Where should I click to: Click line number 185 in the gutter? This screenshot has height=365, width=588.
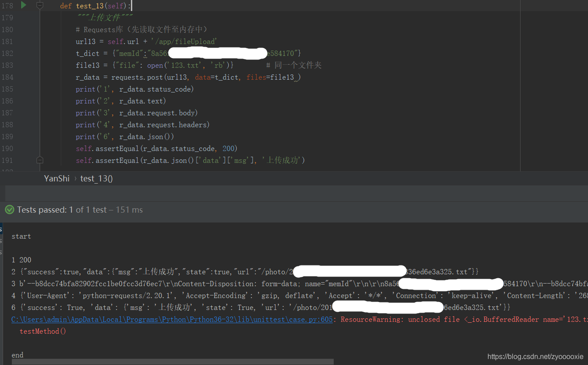pyautogui.click(x=7, y=89)
